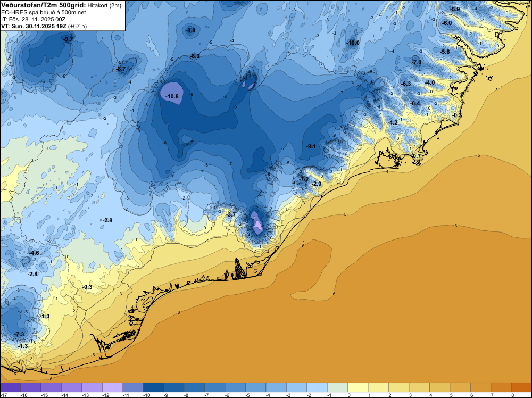Select the -7.3 temperature reading
The height and width of the screenshot is (398, 532).
pos(19,335)
